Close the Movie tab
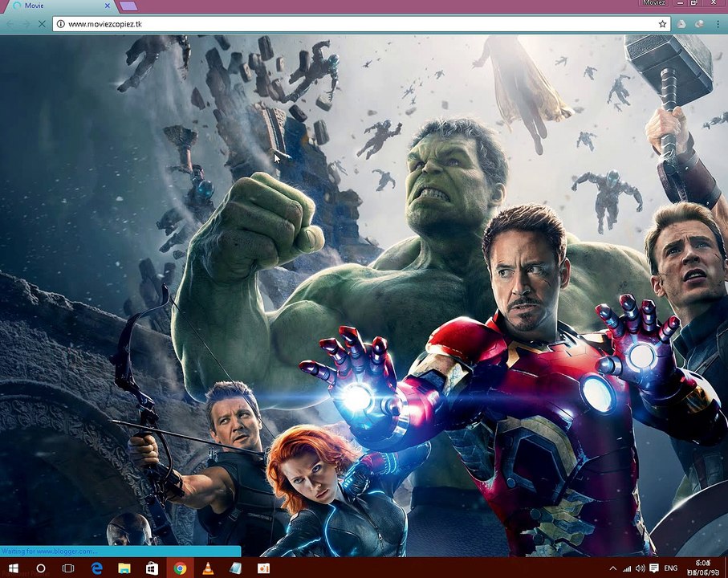This screenshot has height=578, width=728. click(108, 6)
